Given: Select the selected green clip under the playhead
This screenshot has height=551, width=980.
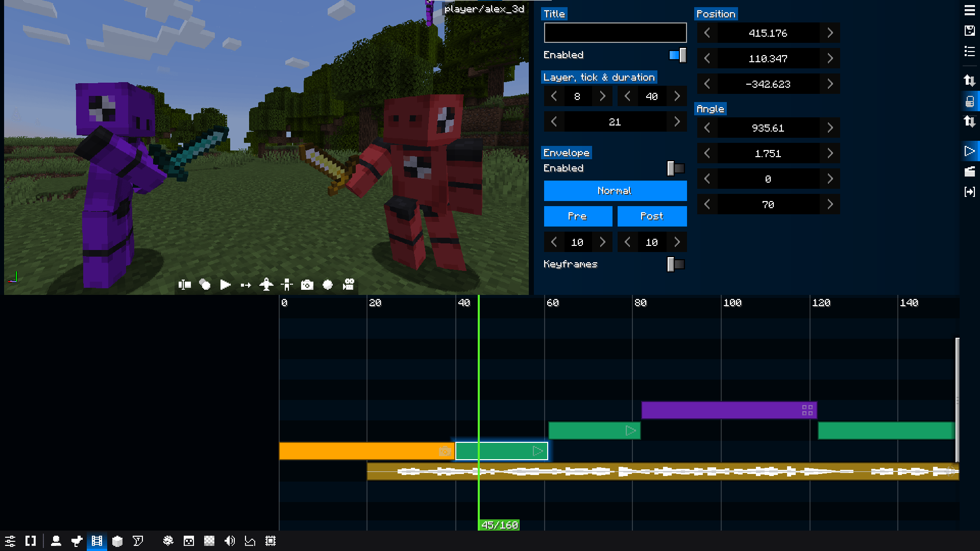Looking at the screenshot, I should pyautogui.click(x=502, y=451).
